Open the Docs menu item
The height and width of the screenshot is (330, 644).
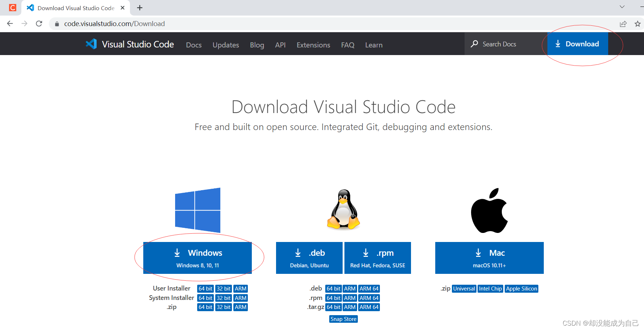(194, 45)
